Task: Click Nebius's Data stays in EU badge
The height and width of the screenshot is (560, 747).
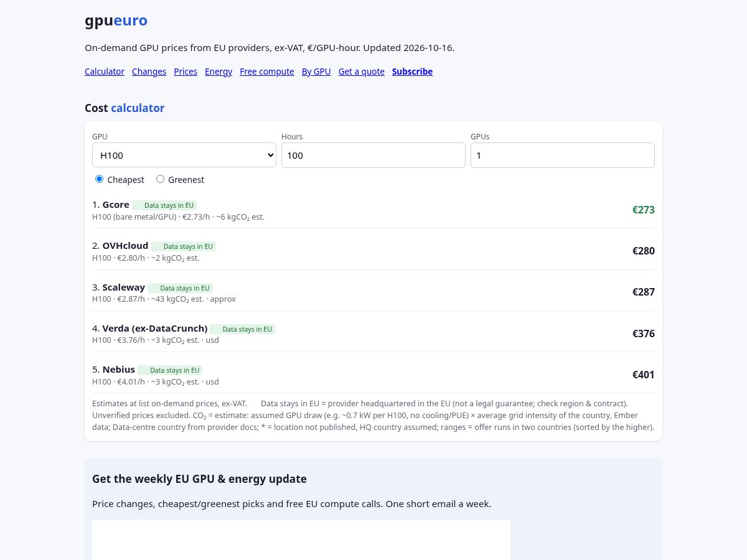Action: (170, 370)
